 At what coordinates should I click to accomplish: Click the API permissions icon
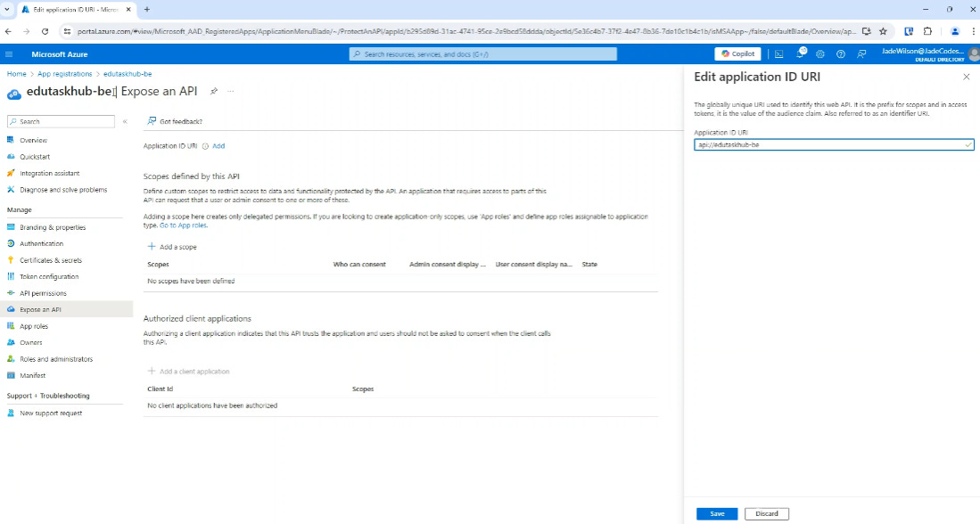click(11, 293)
